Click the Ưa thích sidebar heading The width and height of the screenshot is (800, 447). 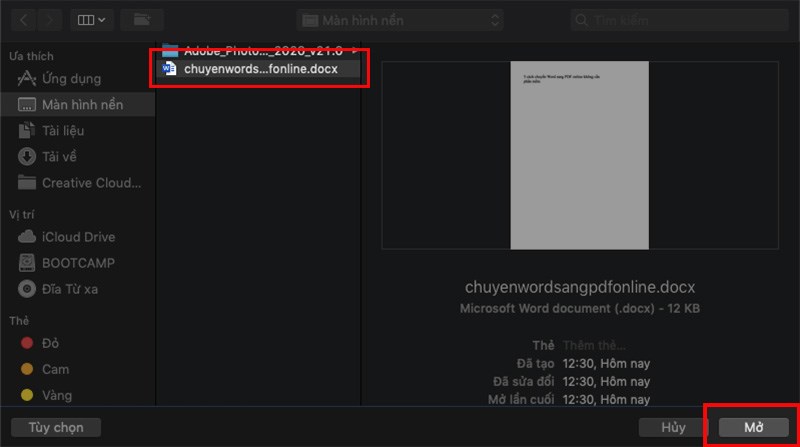pos(31,56)
